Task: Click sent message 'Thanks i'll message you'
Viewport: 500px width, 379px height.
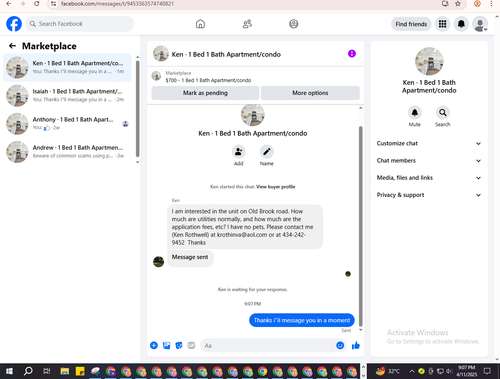Action: pos(302,320)
